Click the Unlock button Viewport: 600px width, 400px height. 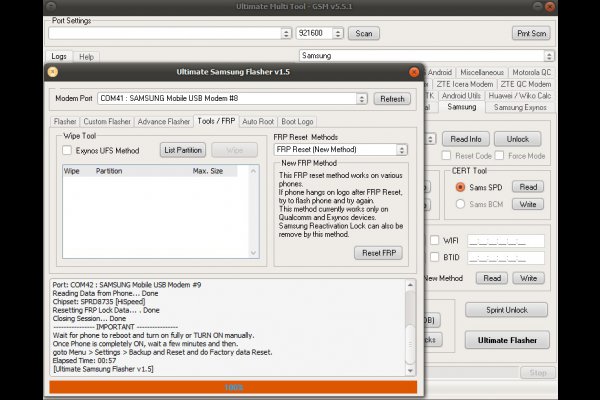(x=517, y=139)
